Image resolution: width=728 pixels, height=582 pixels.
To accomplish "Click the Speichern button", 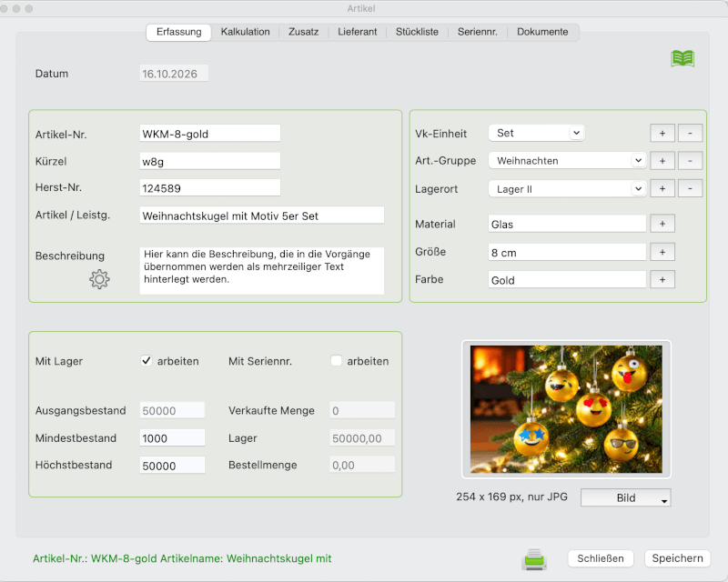I will [x=677, y=558].
